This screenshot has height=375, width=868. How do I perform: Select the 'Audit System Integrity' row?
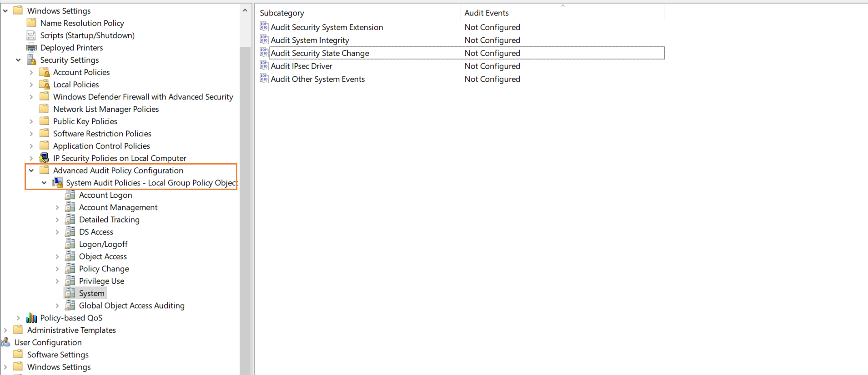[x=462, y=40]
